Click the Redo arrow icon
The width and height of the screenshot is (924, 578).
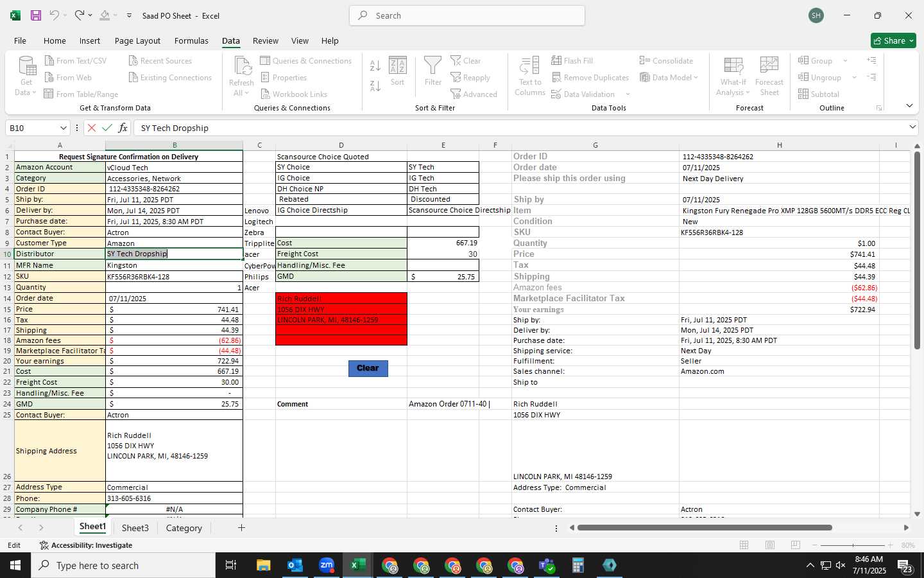79,15
